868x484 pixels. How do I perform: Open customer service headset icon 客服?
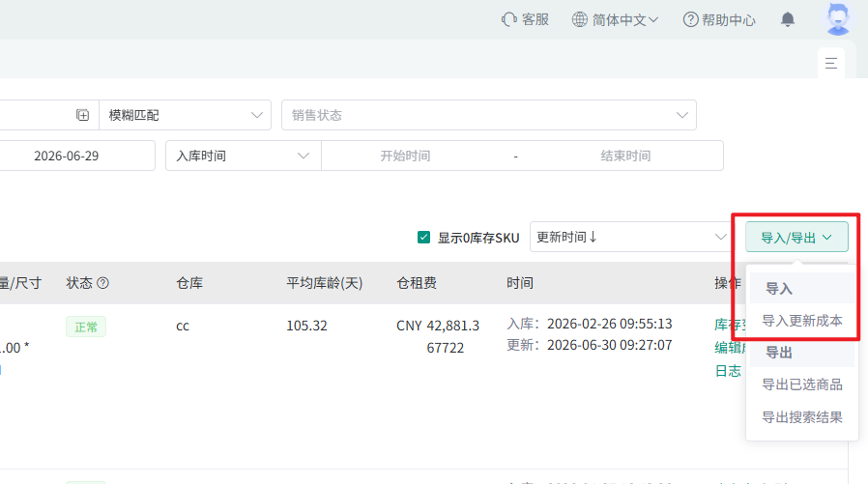click(508, 20)
